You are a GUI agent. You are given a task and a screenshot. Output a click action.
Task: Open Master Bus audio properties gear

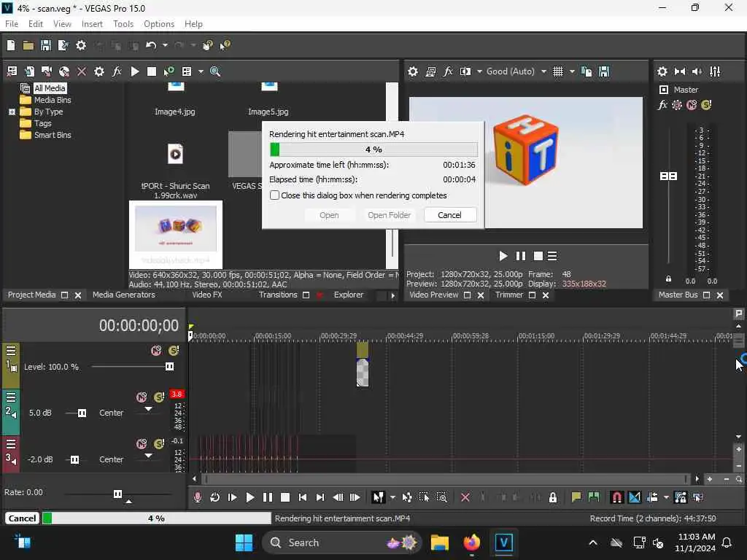pos(662,71)
